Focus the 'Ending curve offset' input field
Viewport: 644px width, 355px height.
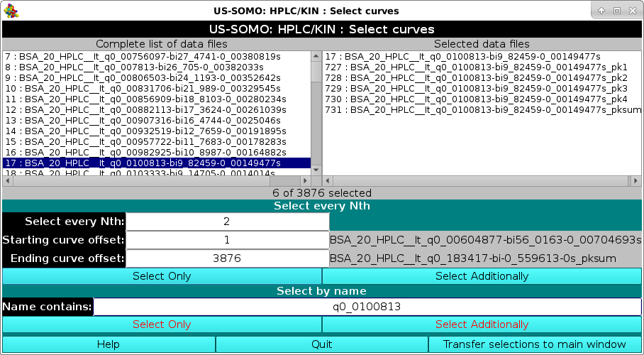(x=228, y=258)
